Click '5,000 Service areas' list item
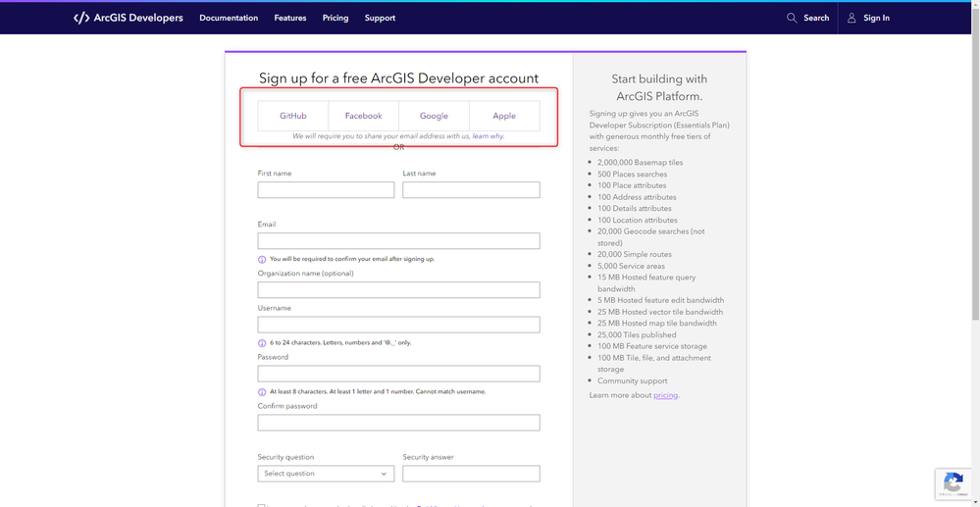Viewport: 980px width, 507px height. coord(631,267)
